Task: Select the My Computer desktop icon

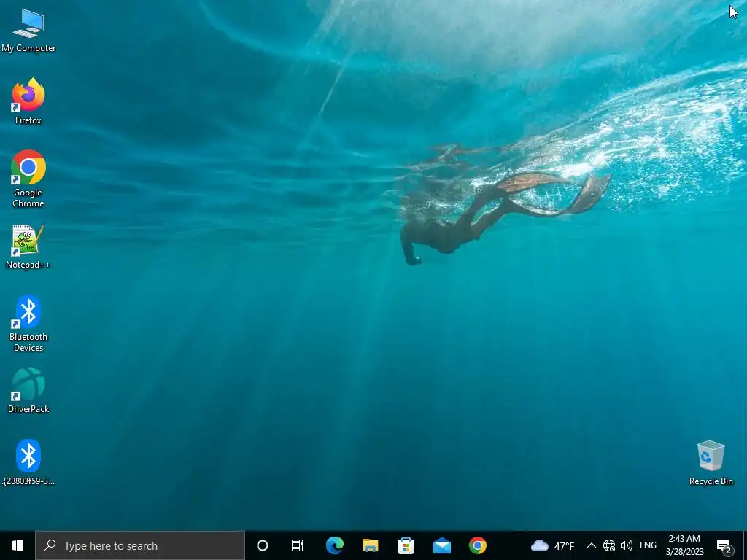Action: (x=28, y=31)
